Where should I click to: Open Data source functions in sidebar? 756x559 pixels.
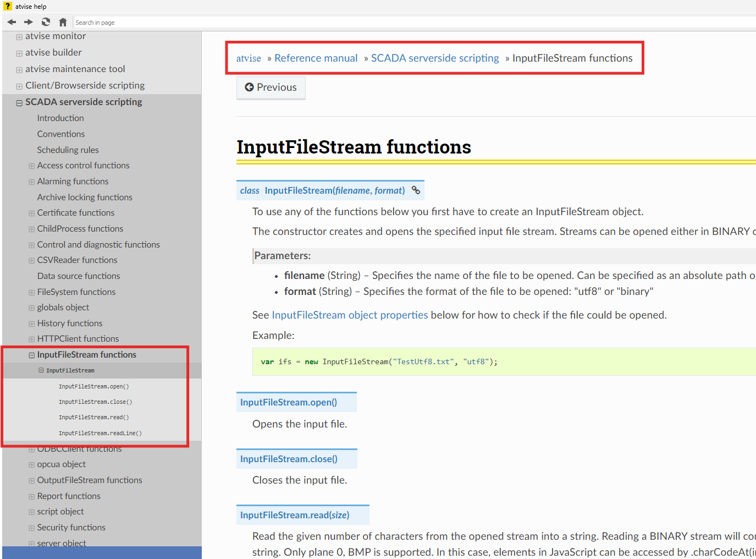pos(79,276)
